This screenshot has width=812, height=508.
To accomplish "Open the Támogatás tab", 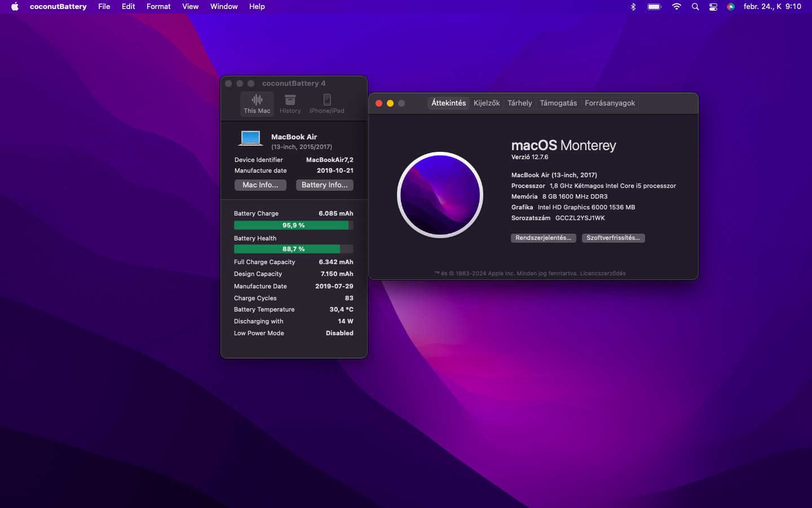I will [x=558, y=103].
